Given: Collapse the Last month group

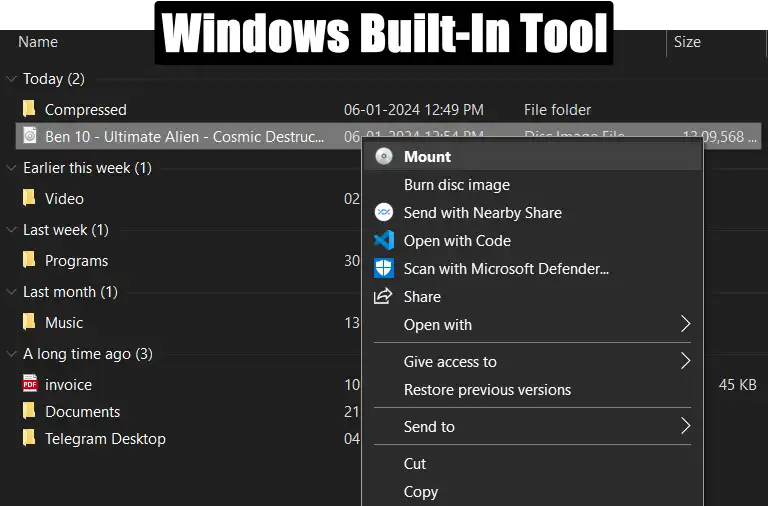Looking at the screenshot, I should click(x=11, y=292).
